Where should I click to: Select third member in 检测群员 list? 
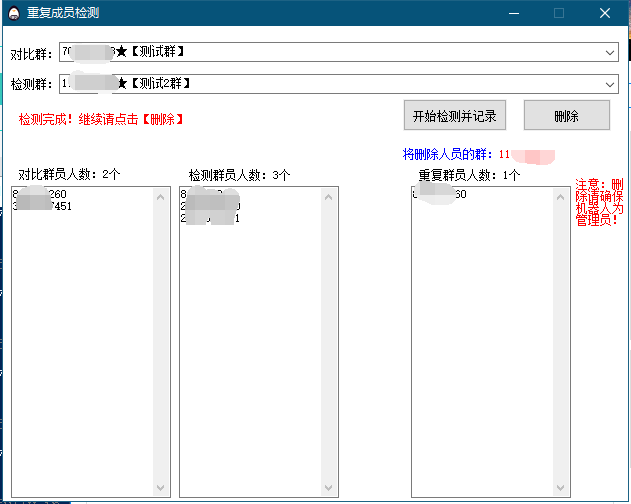point(210,218)
